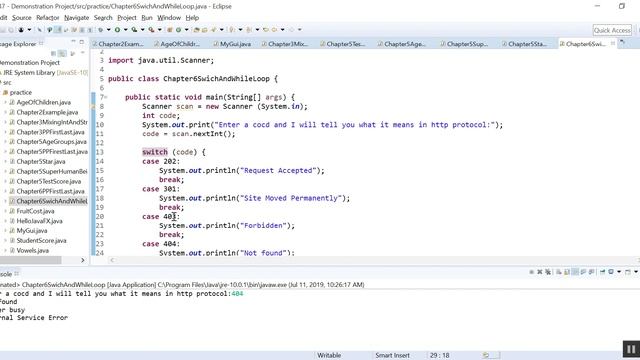Click the Writable status bar field
640x360 pixels.
click(x=329, y=356)
